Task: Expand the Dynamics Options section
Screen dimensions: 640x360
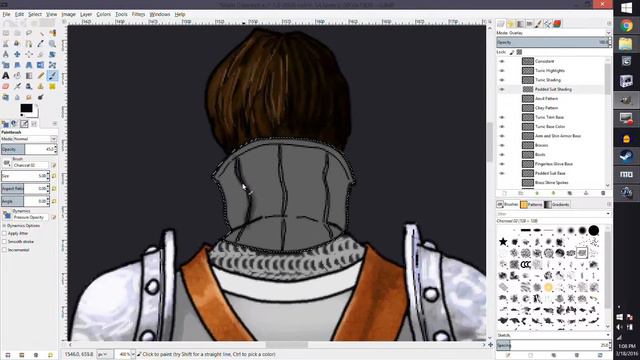Action: [4, 225]
